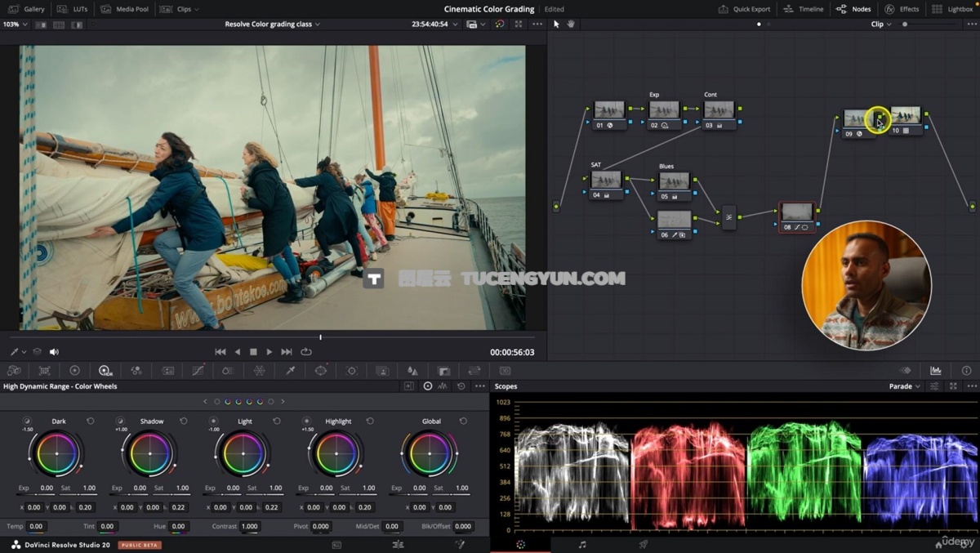Open the Qualifier eyedropper palette
980x553 pixels.
[290, 370]
